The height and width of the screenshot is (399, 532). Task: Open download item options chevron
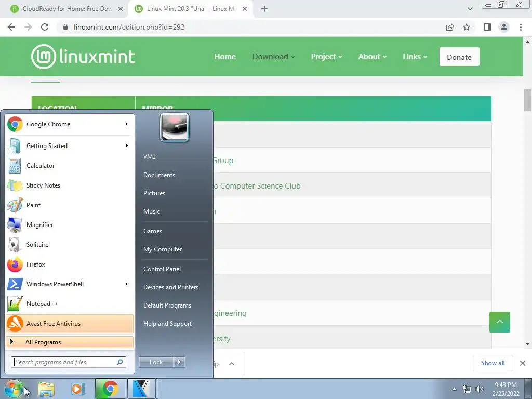232,364
